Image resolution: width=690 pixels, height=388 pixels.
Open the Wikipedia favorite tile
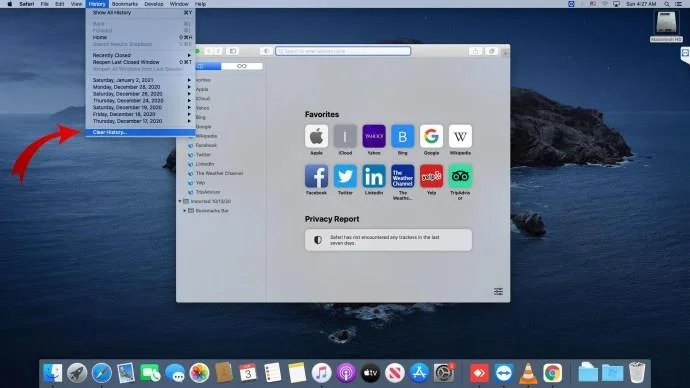[460, 136]
